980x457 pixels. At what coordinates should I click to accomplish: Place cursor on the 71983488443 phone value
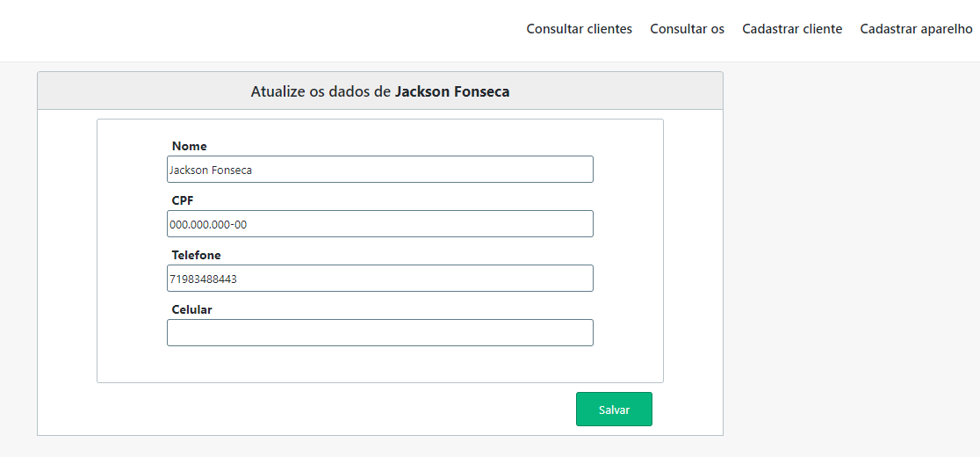point(204,279)
